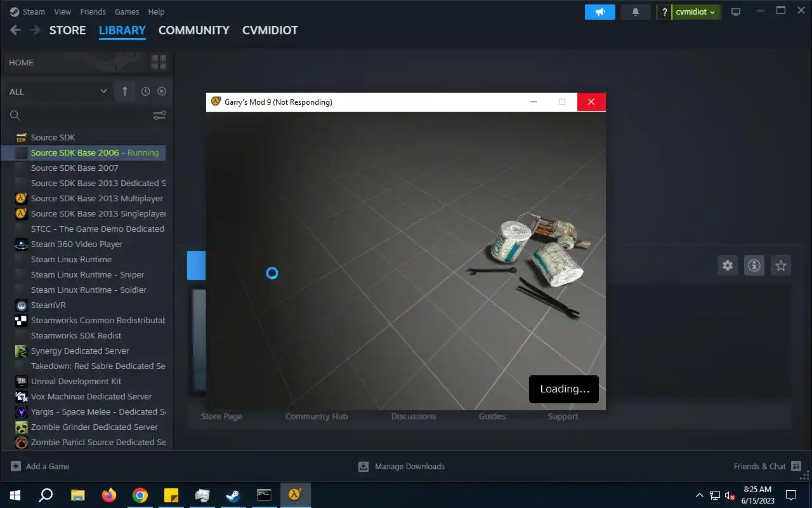The width and height of the screenshot is (812, 508).
Task: Open the Guides link
Action: click(492, 417)
